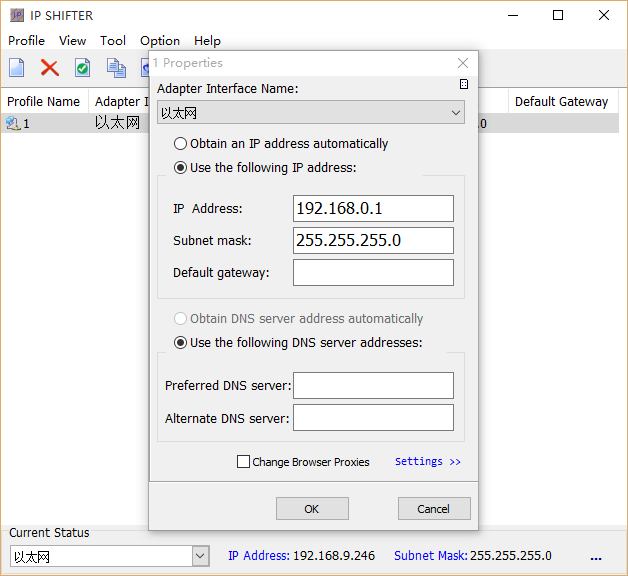Expand proxy Settings >> link
628x576 pixels.
point(427,462)
